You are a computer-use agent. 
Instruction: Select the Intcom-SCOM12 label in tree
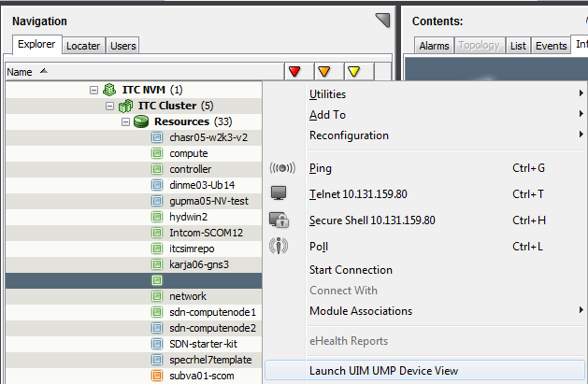pyautogui.click(x=206, y=233)
